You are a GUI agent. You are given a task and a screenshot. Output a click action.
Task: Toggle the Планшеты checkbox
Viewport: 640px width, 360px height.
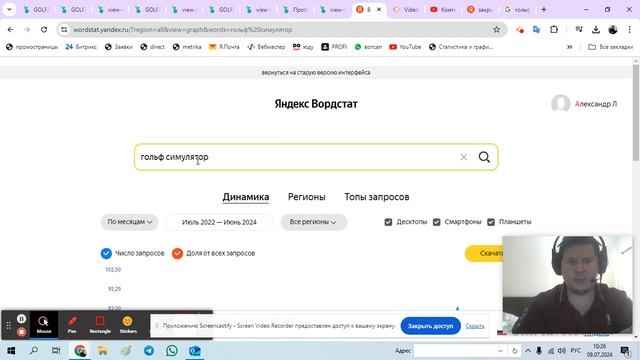click(x=491, y=222)
